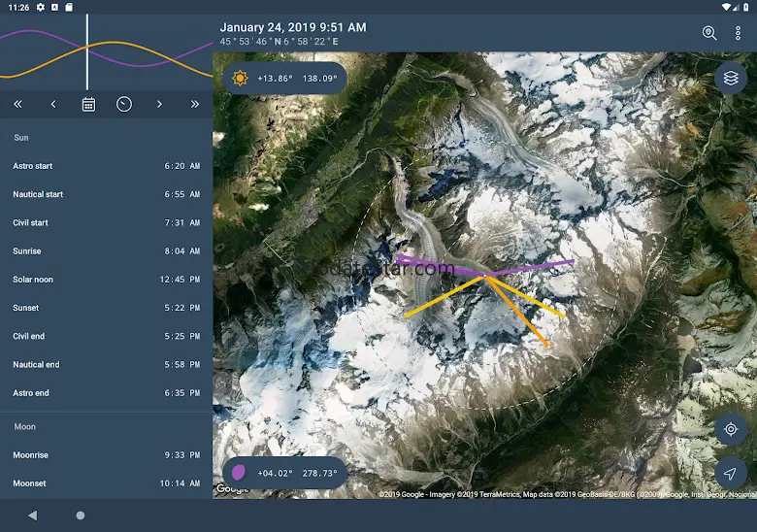Step back one with single left arrow

point(53,104)
